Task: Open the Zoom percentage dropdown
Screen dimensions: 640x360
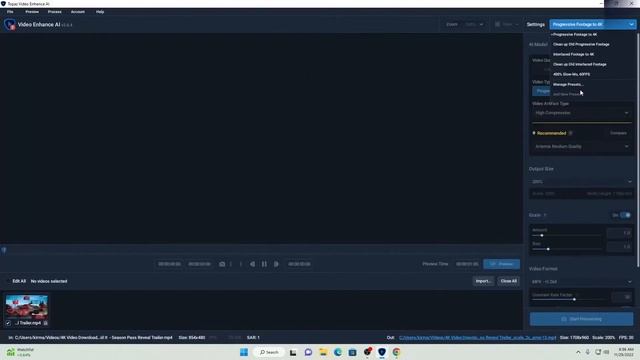Action: (474, 24)
